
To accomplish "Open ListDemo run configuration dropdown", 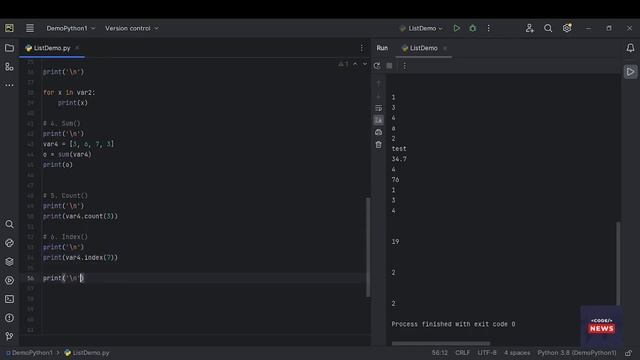I will pyautogui.click(x=421, y=28).
